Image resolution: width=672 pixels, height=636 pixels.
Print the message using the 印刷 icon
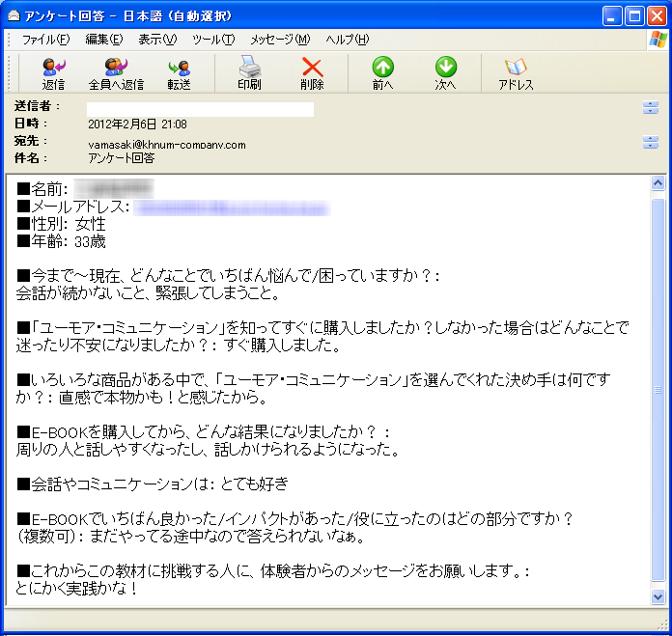tap(249, 73)
